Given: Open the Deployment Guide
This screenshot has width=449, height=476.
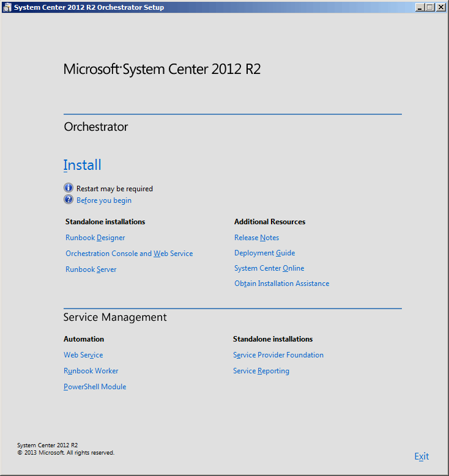Looking at the screenshot, I should pos(264,253).
